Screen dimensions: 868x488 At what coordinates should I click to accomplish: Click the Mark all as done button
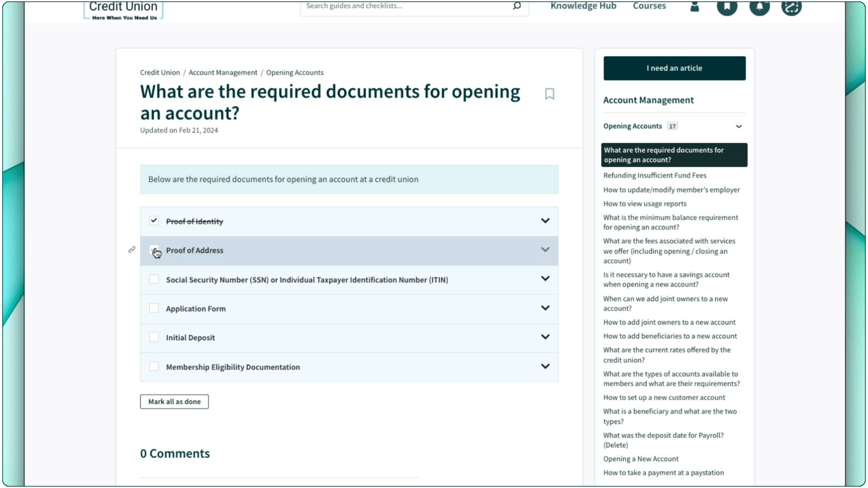(x=175, y=401)
